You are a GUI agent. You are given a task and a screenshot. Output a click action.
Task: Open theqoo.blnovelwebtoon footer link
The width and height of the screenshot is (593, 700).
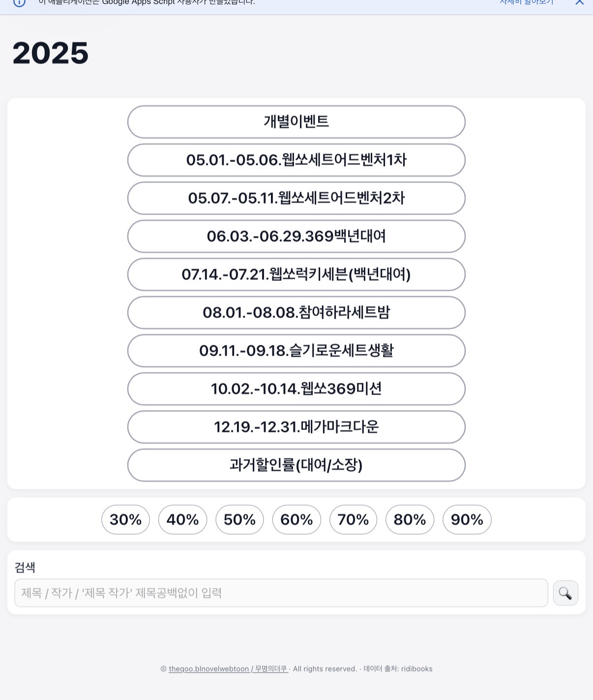pos(228,669)
